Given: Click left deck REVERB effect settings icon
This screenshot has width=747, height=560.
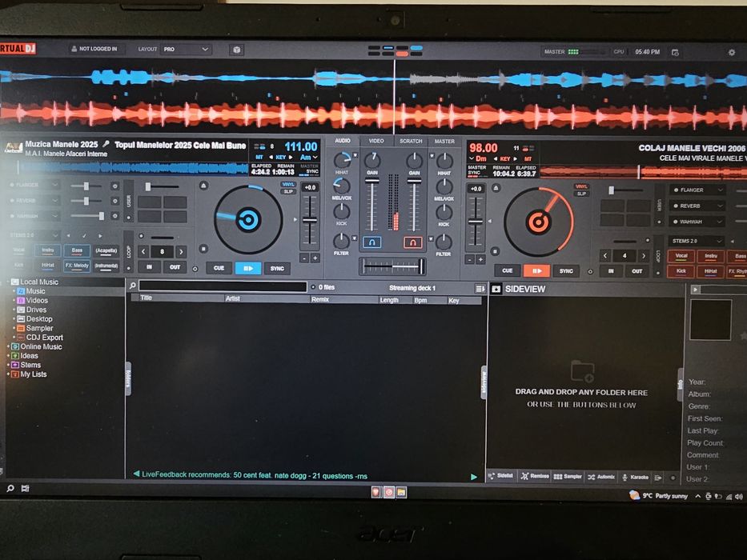Looking at the screenshot, I should point(114,201).
